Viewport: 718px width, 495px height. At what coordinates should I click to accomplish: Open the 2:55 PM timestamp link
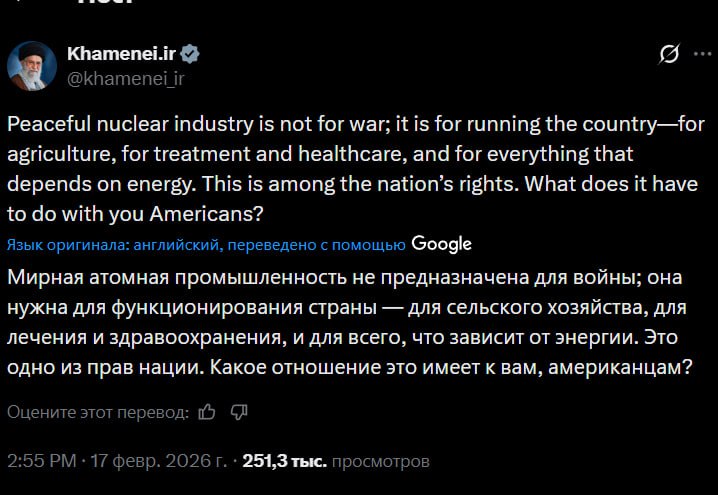(x=42, y=462)
